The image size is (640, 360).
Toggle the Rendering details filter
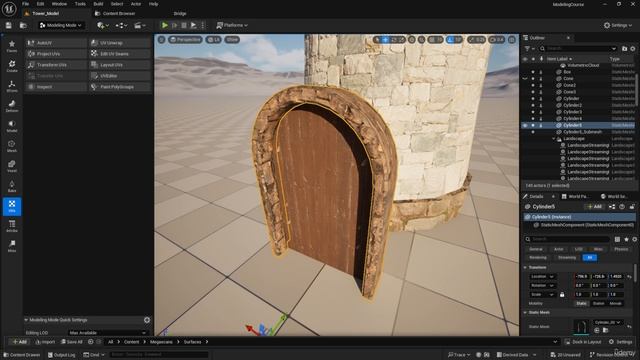coord(538,258)
